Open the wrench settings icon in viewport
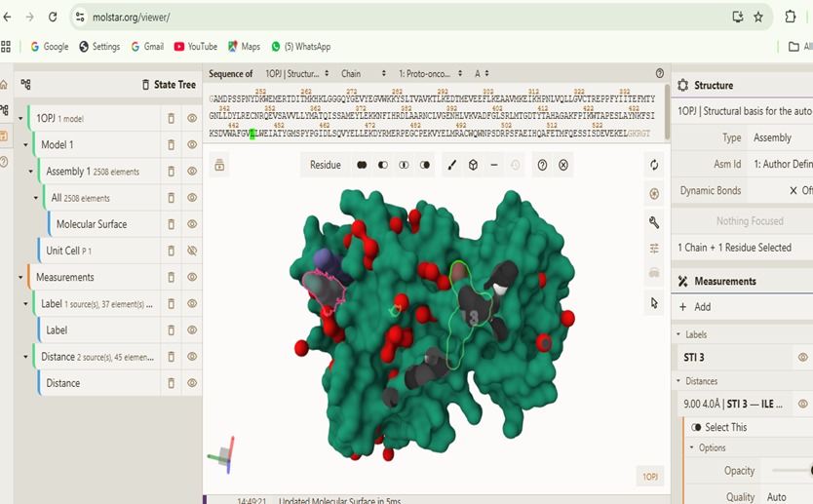 point(654,221)
